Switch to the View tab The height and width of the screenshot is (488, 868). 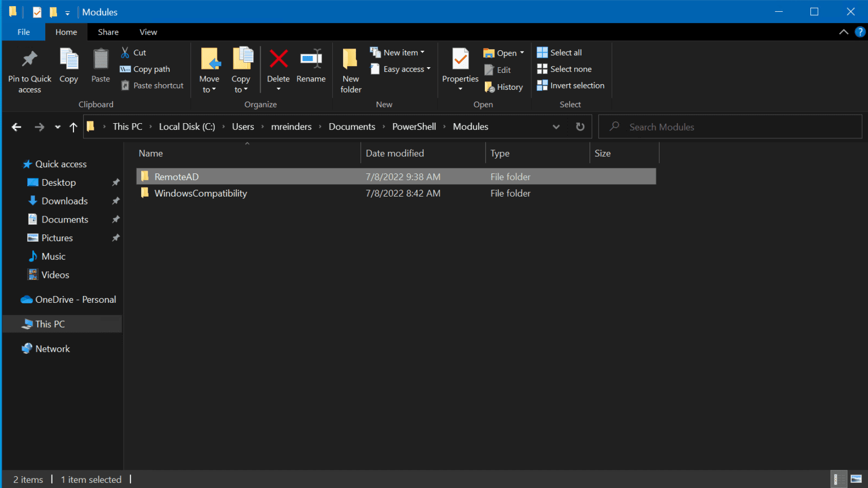click(148, 32)
